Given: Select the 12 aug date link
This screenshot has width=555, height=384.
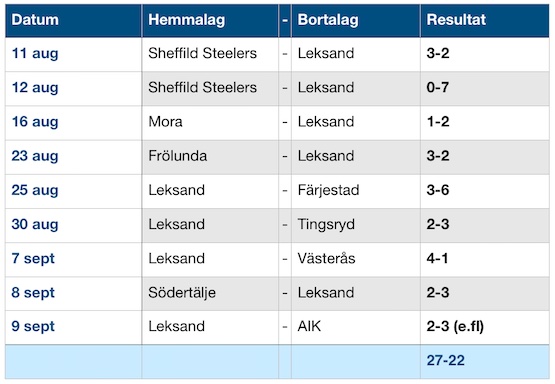Looking at the screenshot, I should (x=35, y=88).
